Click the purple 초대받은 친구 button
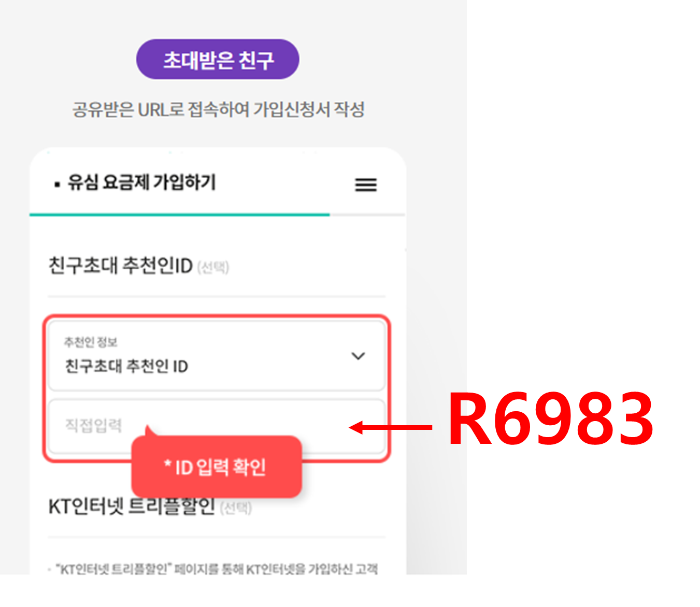The height and width of the screenshot is (607, 700). [218, 59]
